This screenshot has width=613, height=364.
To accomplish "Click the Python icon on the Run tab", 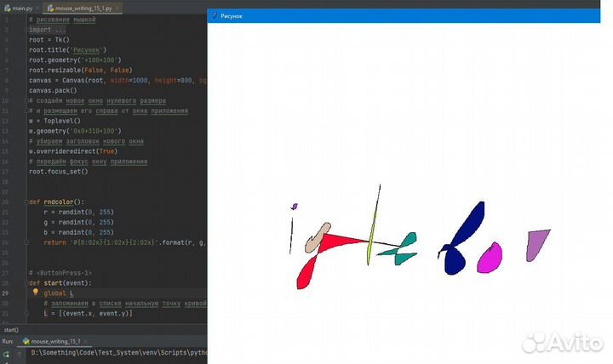I will 26,341.
